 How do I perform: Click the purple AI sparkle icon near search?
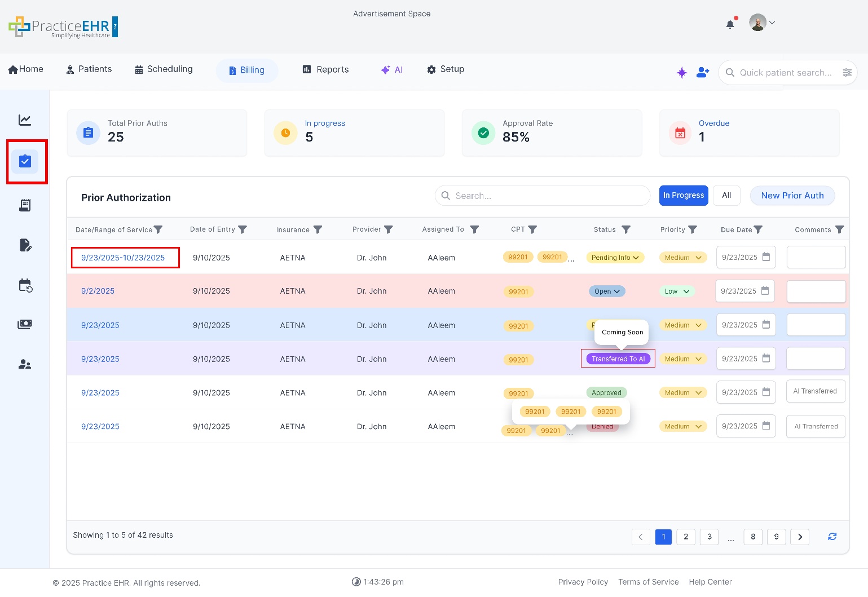coord(682,73)
